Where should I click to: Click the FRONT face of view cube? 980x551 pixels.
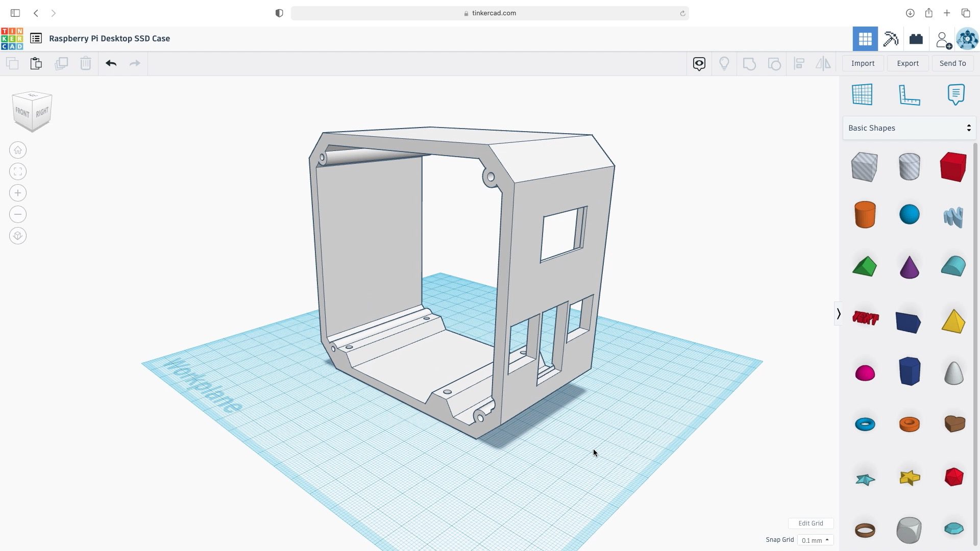[22, 112]
